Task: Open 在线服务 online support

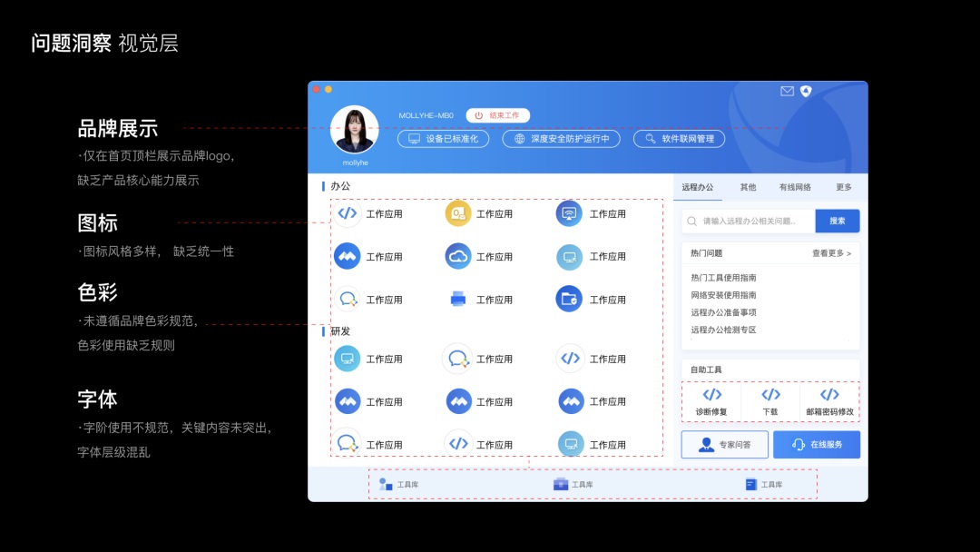Action: click(818, 445)
